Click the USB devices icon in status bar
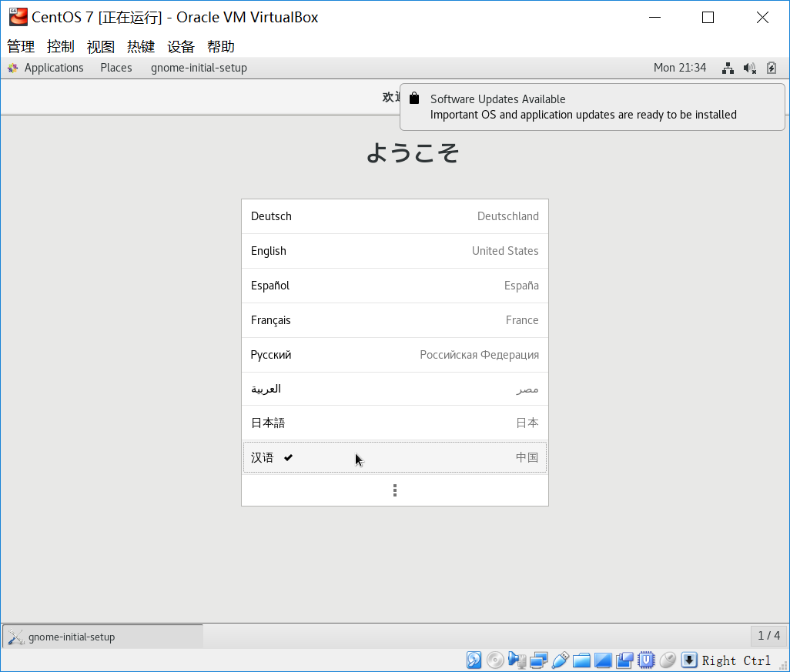790x672 pixels. click(560, 660)
